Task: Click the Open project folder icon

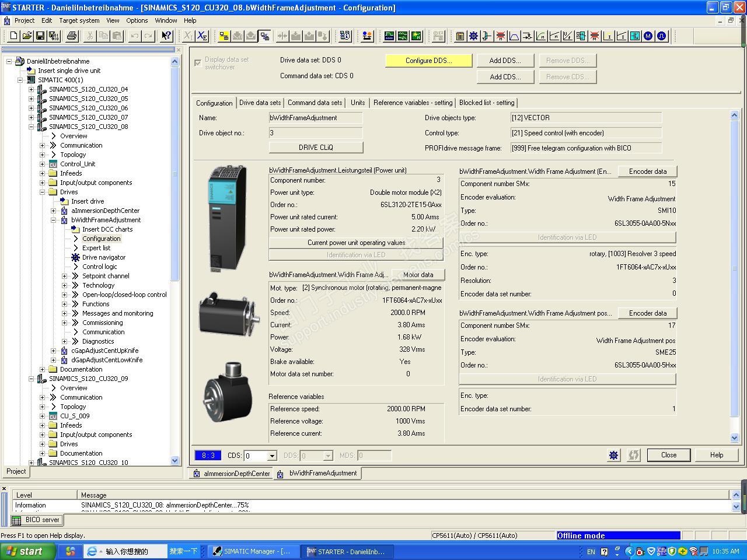Action: tap(27, 36)
